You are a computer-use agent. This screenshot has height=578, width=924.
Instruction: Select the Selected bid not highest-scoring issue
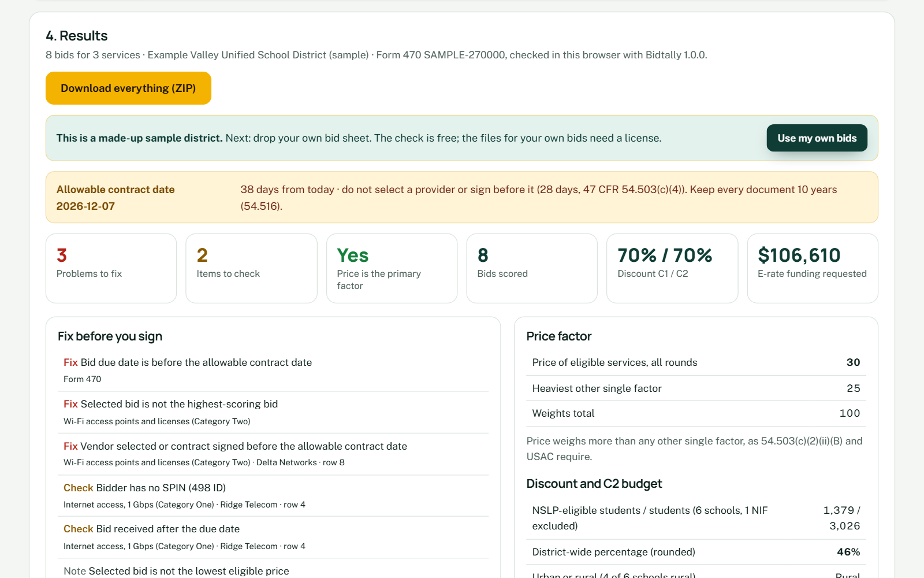click(273, 412)
